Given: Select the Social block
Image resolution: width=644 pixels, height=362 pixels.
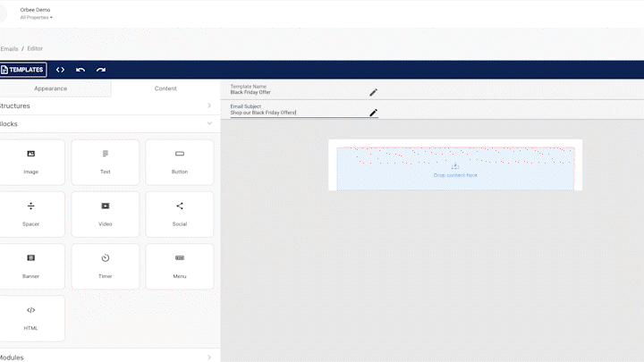Looking at the screenshot, I should [180, 215].
